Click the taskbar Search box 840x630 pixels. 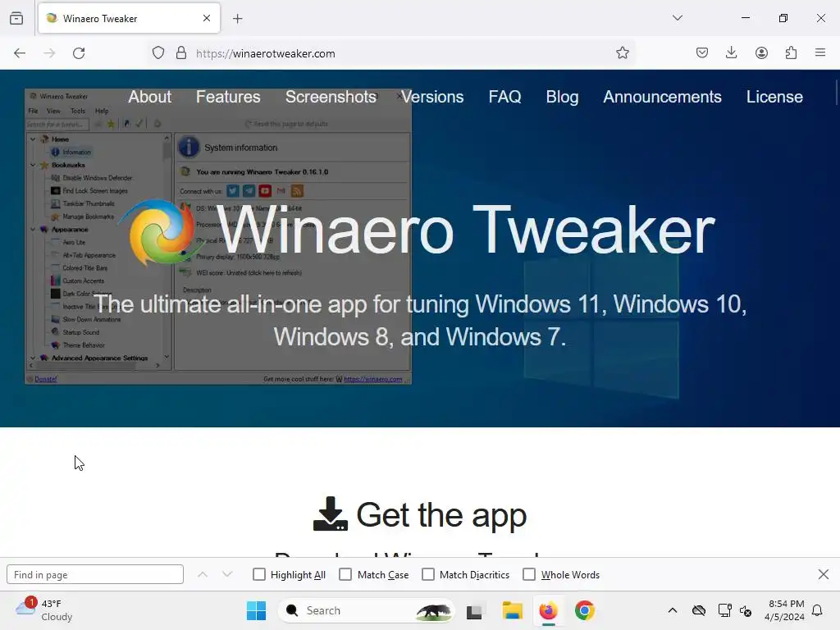(367, 610)
